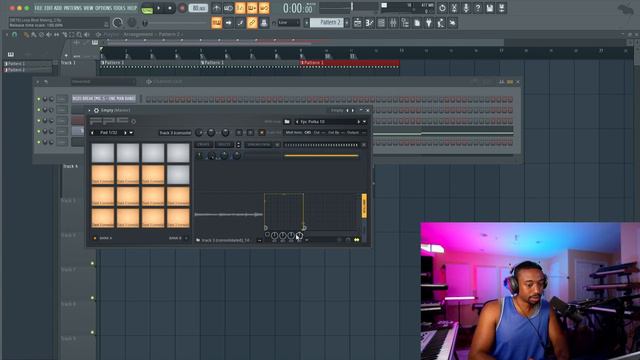The height and width of the screenshot is (360, 640).
Task: Select next pad arrow beside Pad 1/32
Action: (125, 133)
